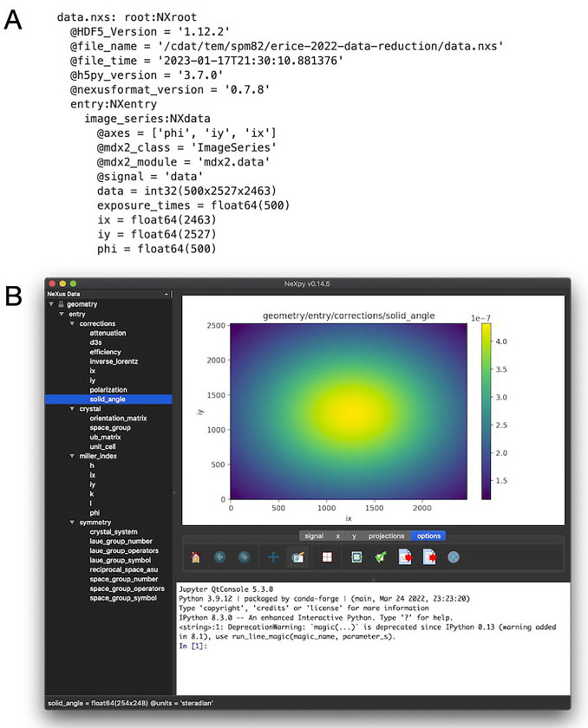Viewport: 588px width, 728px height.
Task: Select the pan tool with crossed arrows
Action: (x=274, y=557)
